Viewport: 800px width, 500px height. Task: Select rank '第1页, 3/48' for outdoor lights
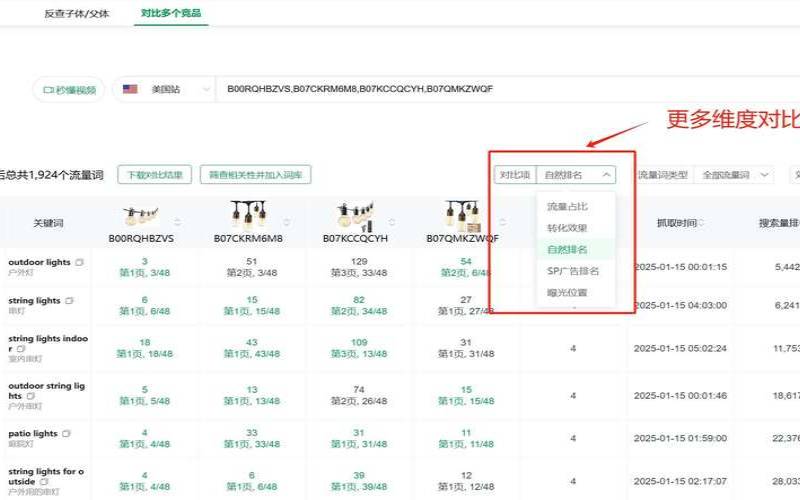pos(144,273)
